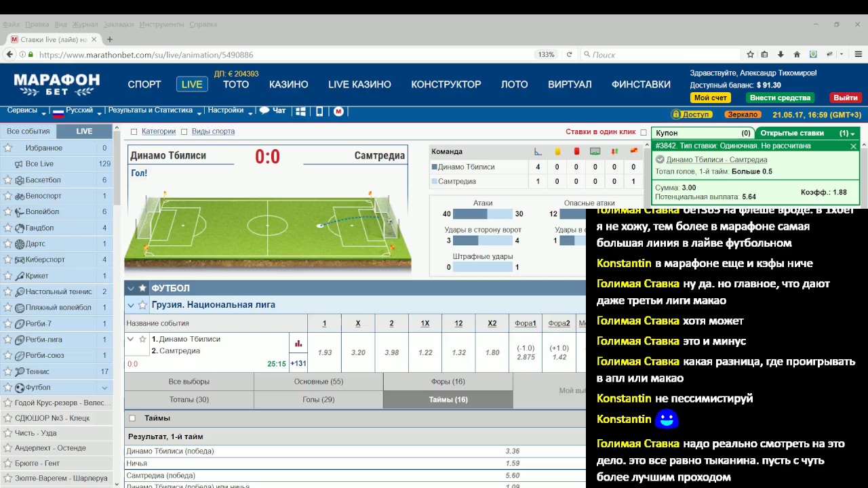868x488 pixels.
Task: Collapse the Динамо Тбилиси event chevron
Action: click(x=130, y=339)
